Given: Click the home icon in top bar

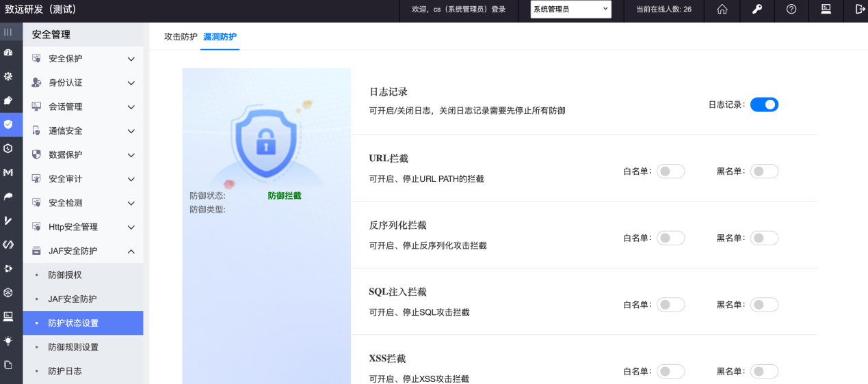Looking at the screenshot, I should pos(722,10).
